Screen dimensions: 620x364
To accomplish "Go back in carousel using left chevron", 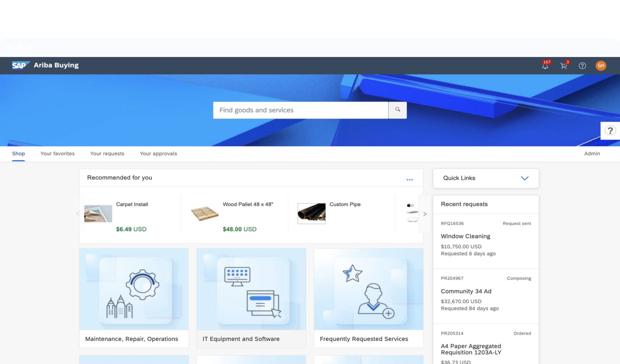I will pyautogui.click(x=77, y=214).
